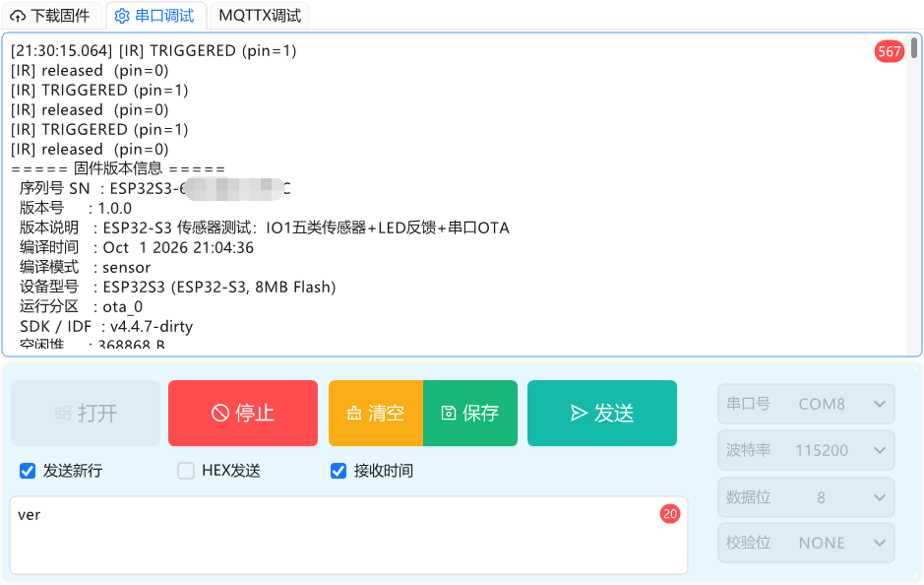Open the 波特率 115200 dropdown
This screenshot has width=924, height=585.
806,450
